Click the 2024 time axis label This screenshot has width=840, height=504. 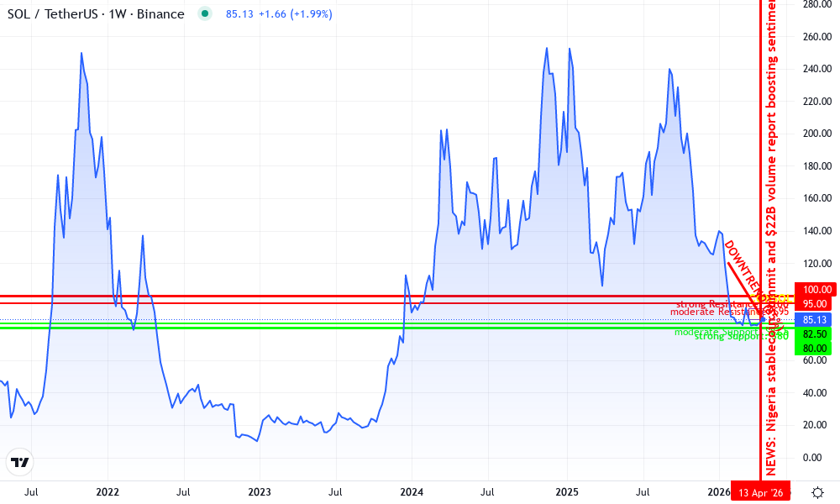tap(412, 491)
